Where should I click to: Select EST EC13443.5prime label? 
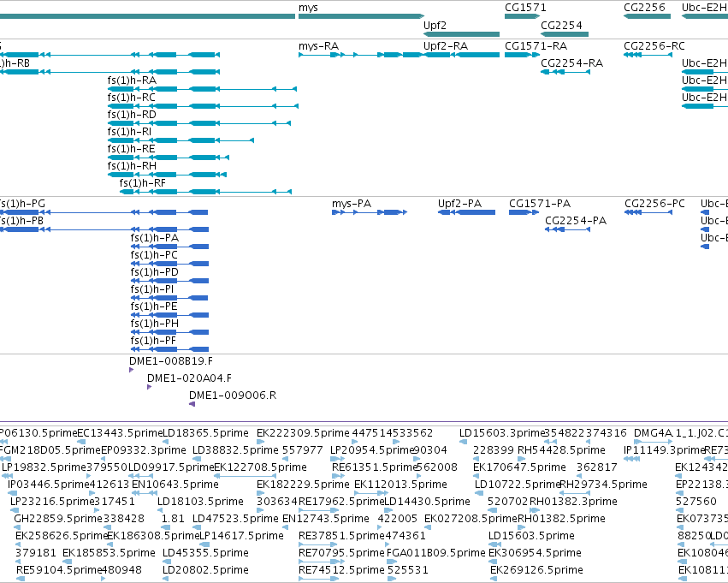[120, 433]
